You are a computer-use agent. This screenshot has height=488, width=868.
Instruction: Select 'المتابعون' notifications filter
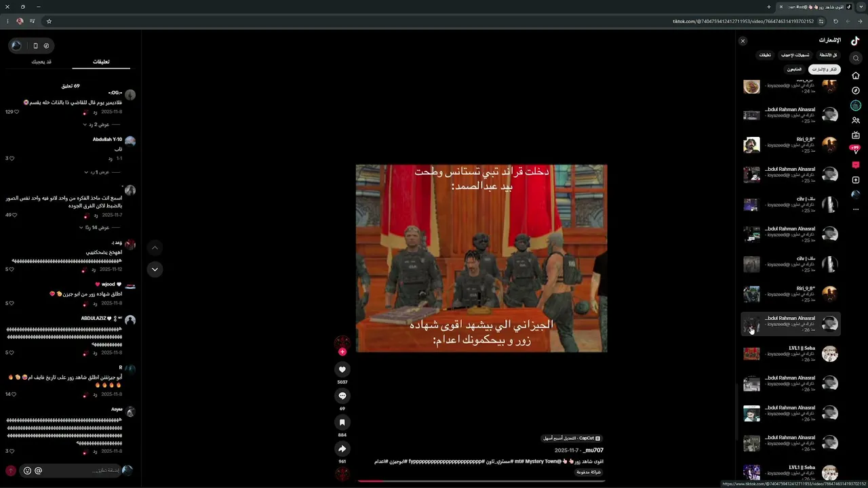[x=794, y=69]
